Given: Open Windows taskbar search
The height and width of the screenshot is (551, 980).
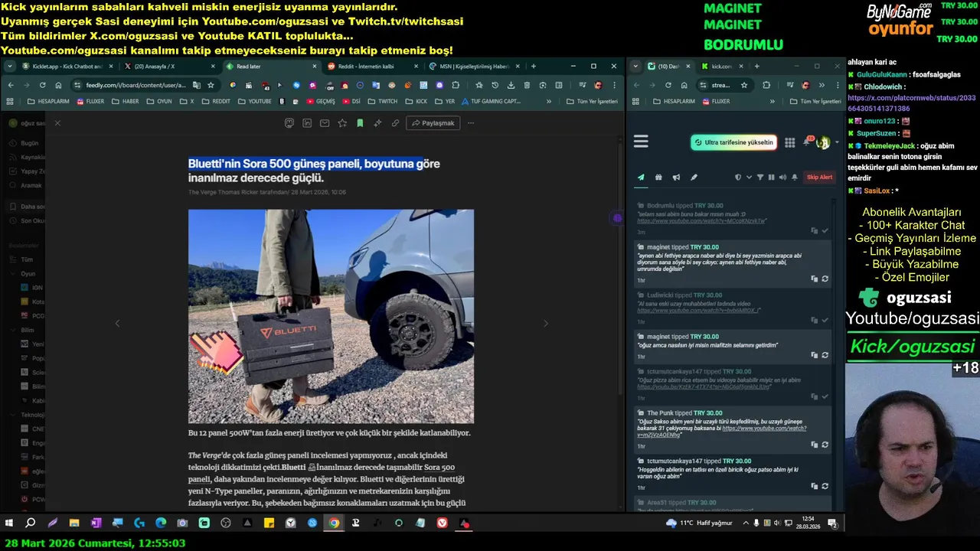Looking at the screenshot, I should [x=31, y=523].
